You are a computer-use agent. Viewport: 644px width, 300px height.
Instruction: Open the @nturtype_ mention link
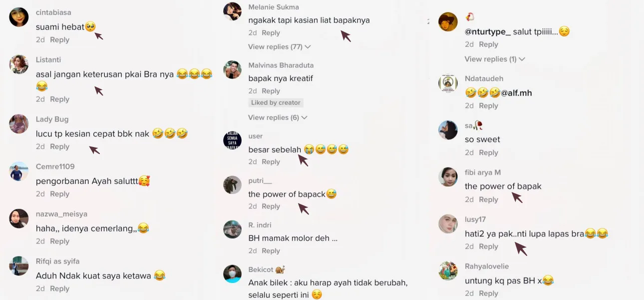click(488, 31)
